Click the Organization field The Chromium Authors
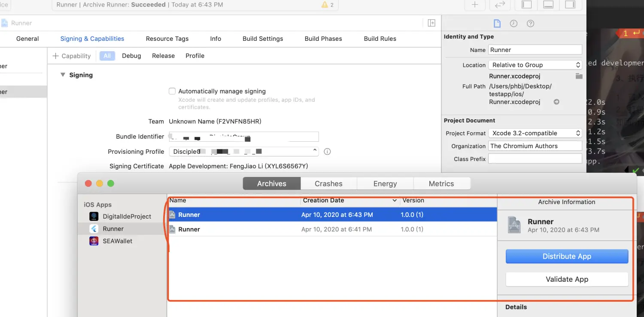 tap(535, 146)
